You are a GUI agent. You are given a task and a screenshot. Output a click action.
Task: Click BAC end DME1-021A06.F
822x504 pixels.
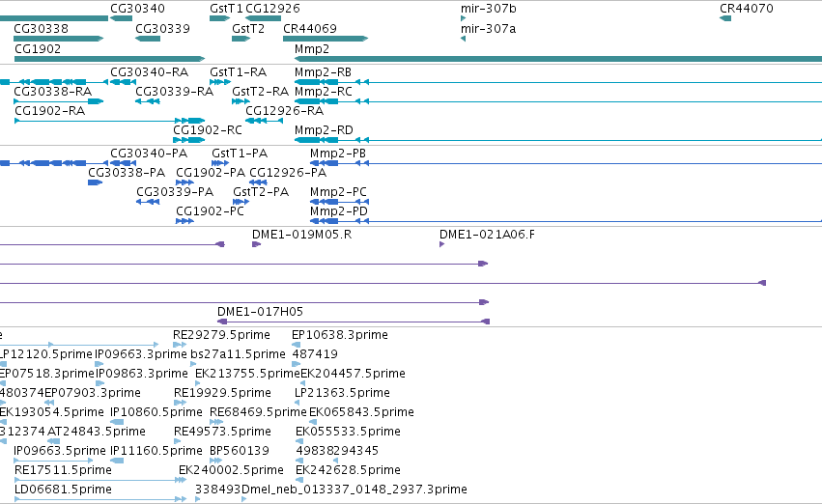coord(488,235)
